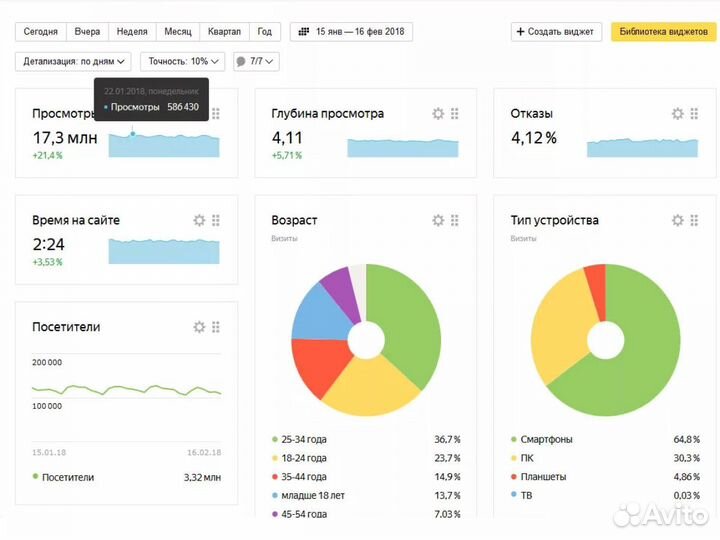Viewport: 720px width, 540px height.
Task: Open the Точность: 10% dropdown
Action: tap(183, 62)
